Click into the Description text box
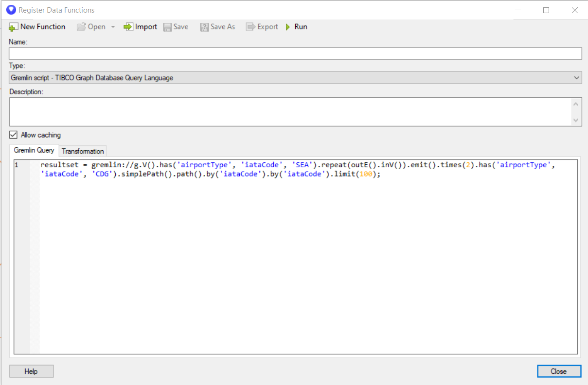Image resolution: width=588 pixels, height=385 pixels. tap(290, 112)
